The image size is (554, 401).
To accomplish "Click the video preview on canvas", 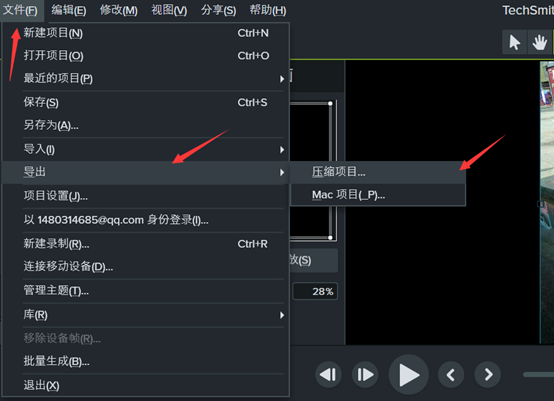I will pos(547,202).
